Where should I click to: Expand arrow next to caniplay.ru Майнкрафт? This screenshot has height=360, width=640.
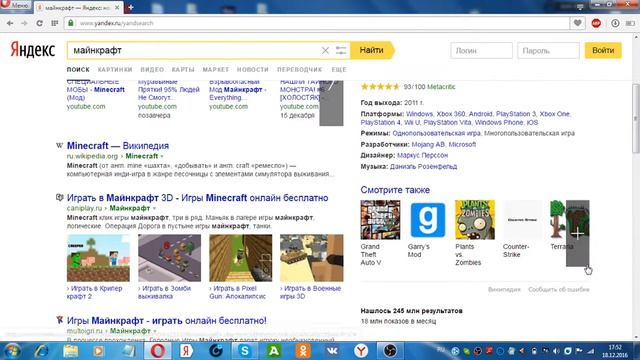pos(154,208)
